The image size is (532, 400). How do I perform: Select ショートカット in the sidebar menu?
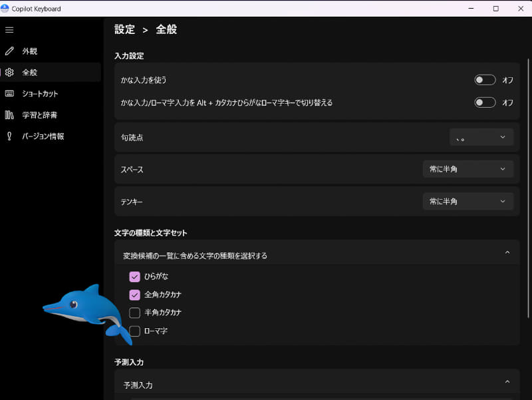pos(44,93)
